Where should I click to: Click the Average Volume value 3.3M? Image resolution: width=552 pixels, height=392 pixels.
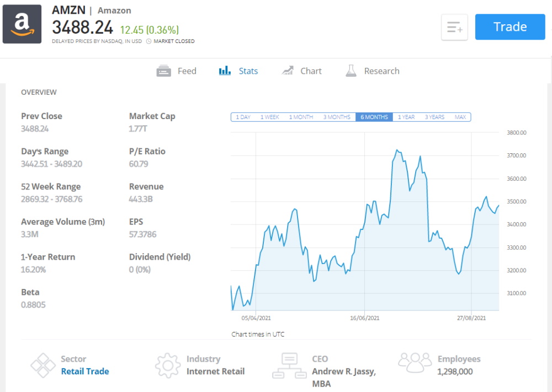point(30,234)
